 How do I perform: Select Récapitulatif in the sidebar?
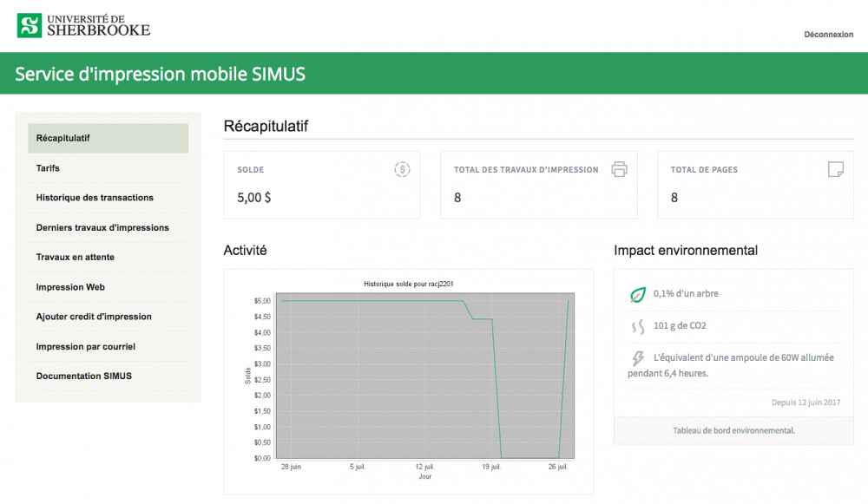click(x=108, y=138)
